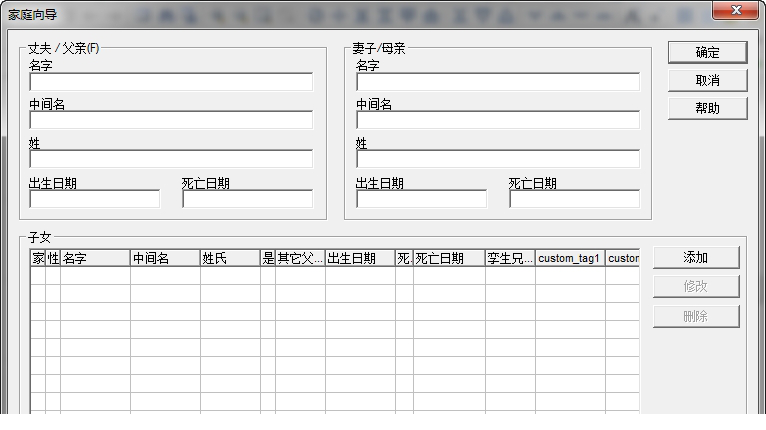Image resolution: width=766 pixels, height=430 pixels.
Task: Focus the husband's 名字 field
Action: 171,82
